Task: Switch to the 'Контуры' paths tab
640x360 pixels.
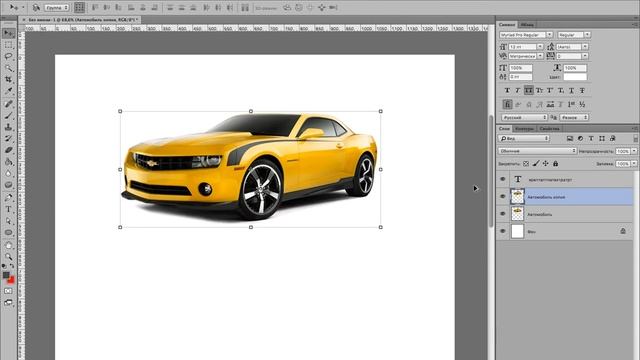Action: [x=524, y=129]
